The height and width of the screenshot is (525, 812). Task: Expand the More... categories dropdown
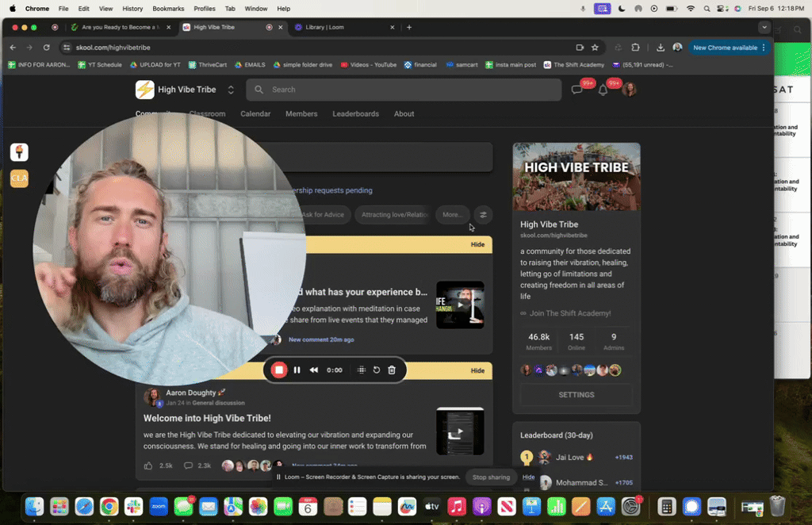point(452,215)
